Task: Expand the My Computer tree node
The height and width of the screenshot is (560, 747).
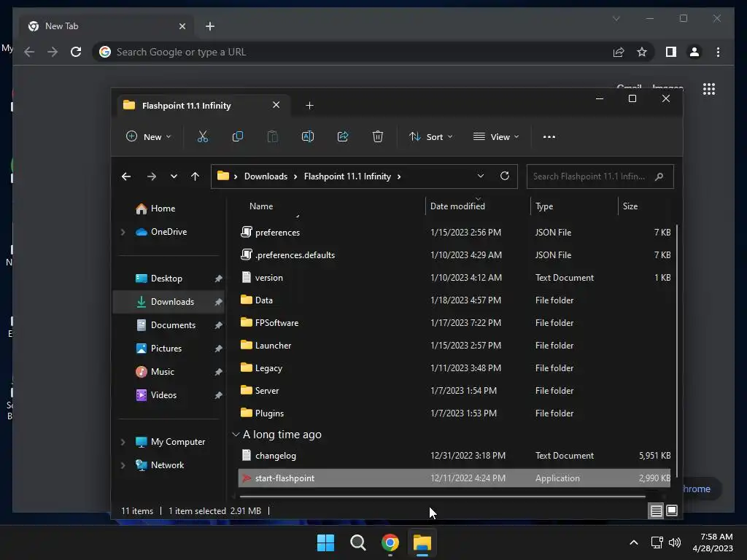Action: click(x=123, y=442)
